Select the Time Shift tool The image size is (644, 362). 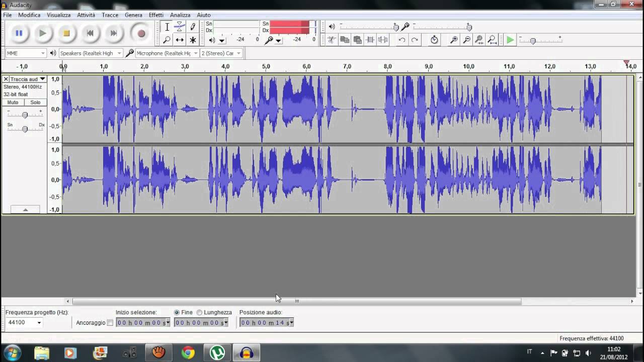click(180, 40)
